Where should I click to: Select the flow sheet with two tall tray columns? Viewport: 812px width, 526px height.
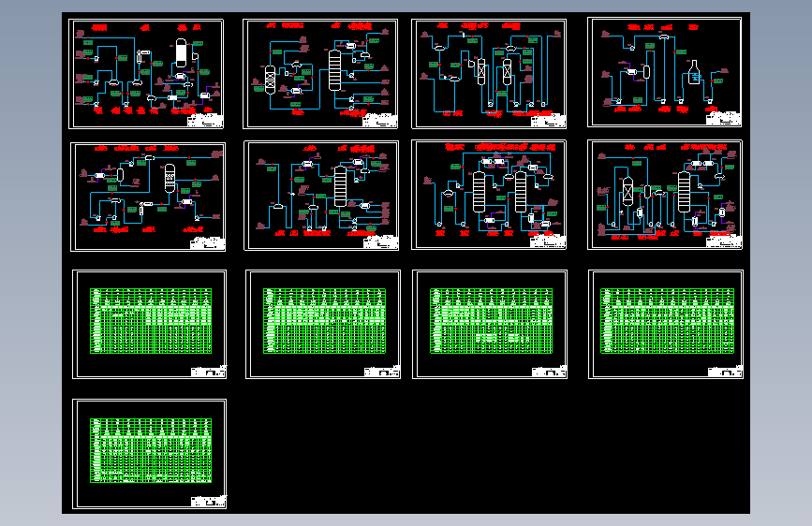click(x=489, y=195)
